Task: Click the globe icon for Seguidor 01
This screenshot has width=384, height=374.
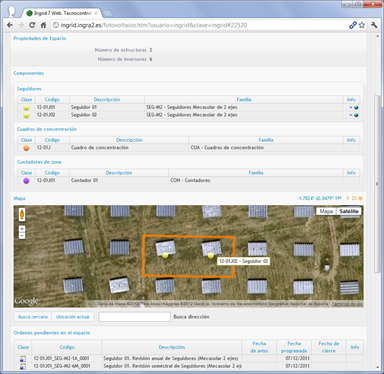Action: [356, 107]
